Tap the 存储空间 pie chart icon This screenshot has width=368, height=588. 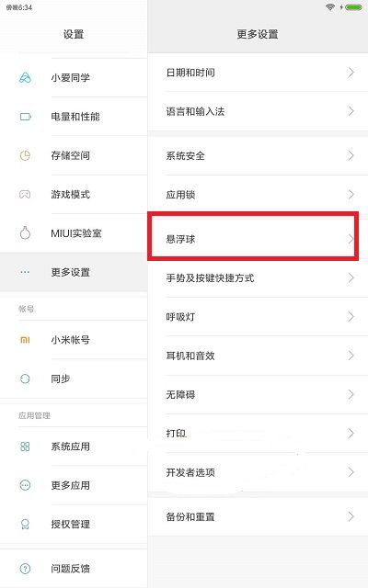(25, 155)
